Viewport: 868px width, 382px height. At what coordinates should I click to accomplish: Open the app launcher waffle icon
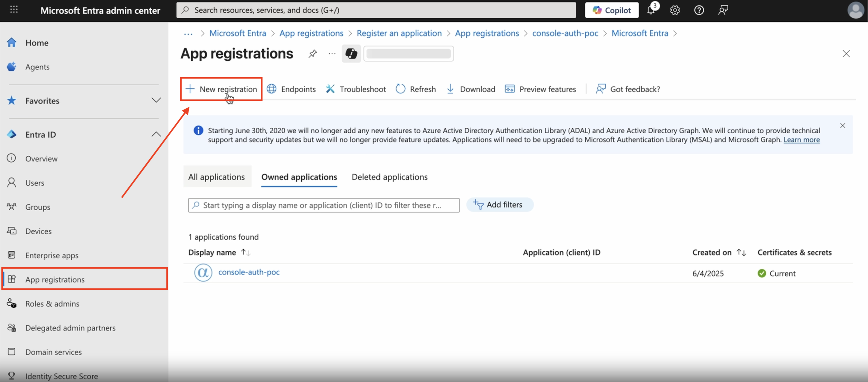click(x=14, y=10)
